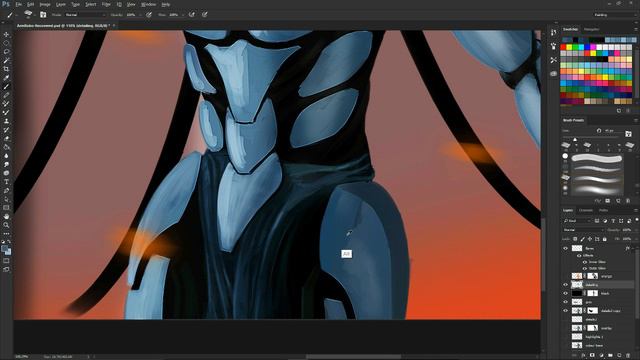Image resolution: width=640 pixels, height=360 pixels.
Task: Create a new layer
Action: tap(619, 356)
